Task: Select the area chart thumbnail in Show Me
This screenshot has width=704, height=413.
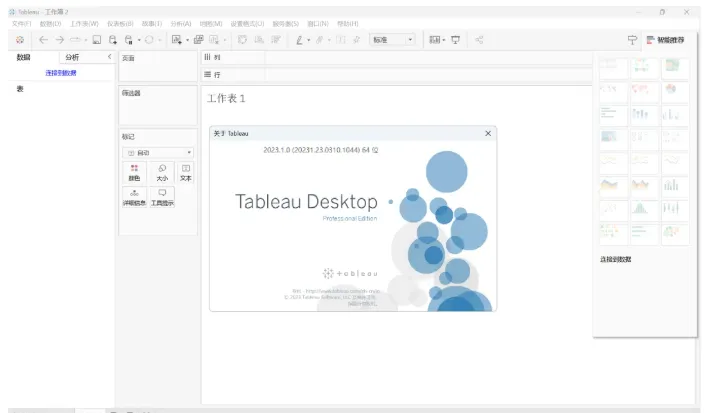Action: (613, 185)
